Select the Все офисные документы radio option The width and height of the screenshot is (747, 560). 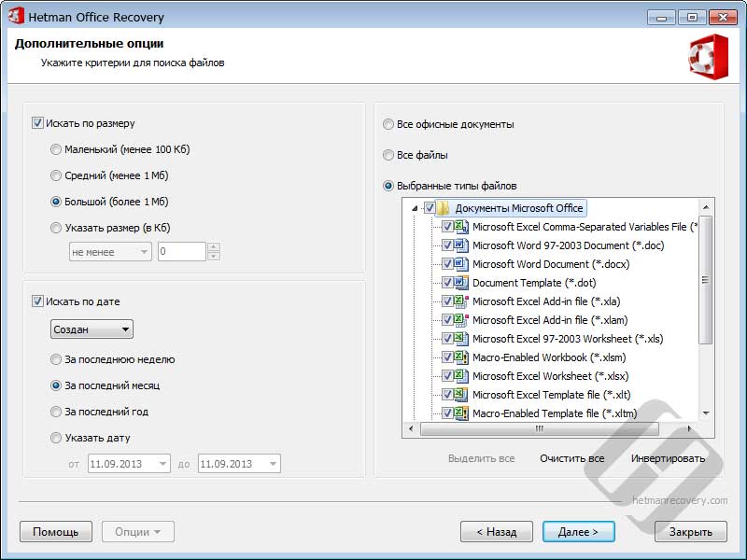point(388,124)
